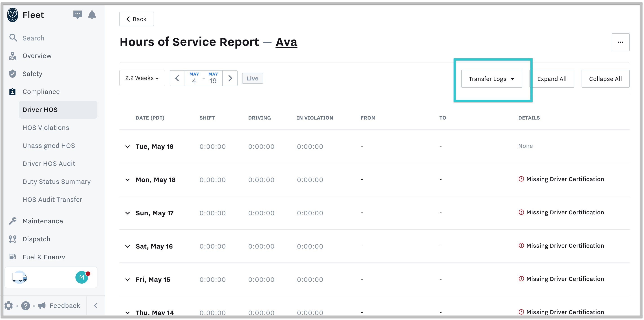Screen dimensions: 644x320
Task: Open the settings gear icon
Action: (9, 305)
